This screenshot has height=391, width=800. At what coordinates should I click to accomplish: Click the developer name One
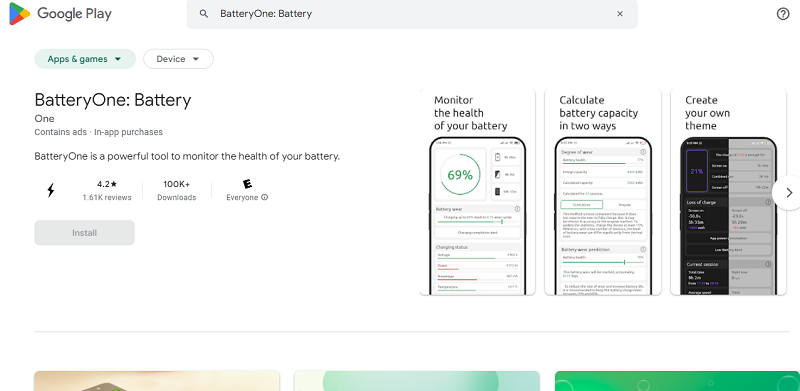(x=44, y=119)
